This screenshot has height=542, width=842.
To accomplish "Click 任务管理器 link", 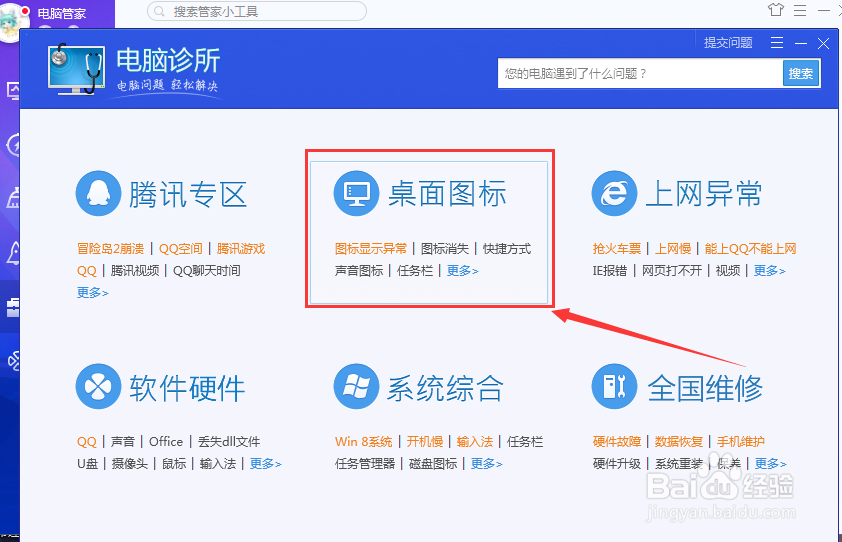I will (x=365, y=464).
